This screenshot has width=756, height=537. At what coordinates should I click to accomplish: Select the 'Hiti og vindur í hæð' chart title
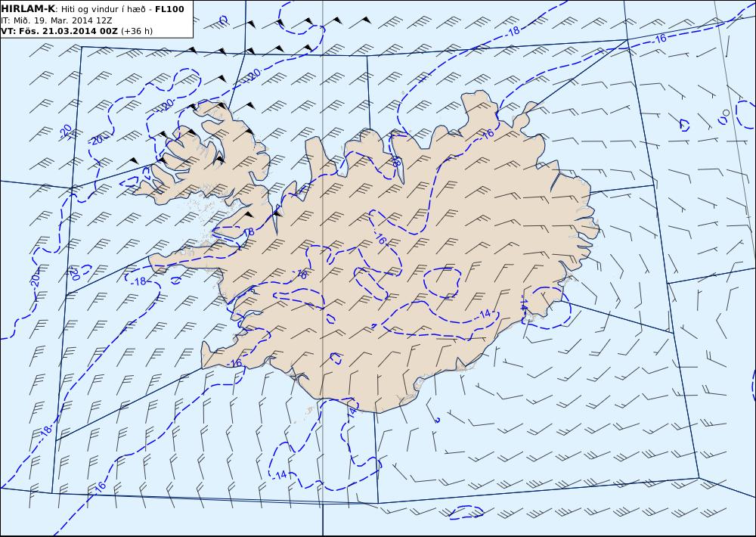[103, 9]
